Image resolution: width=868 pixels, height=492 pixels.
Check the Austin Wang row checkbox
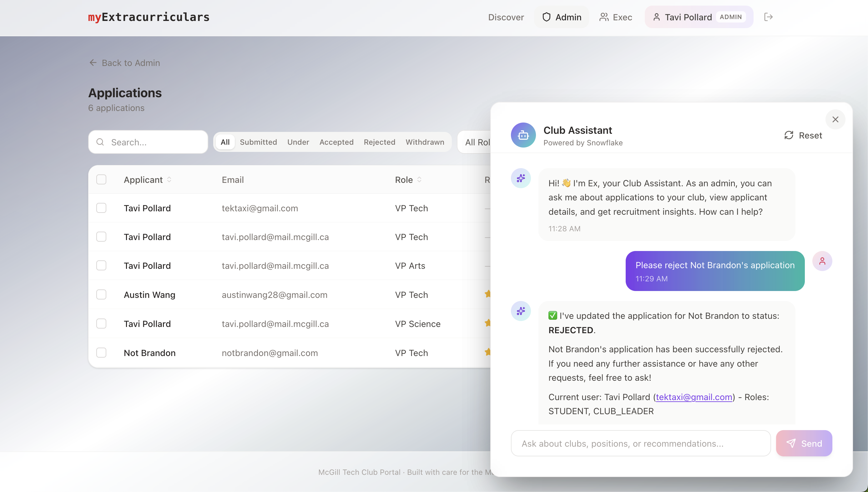pyautogui.click(x=101, y=295)
